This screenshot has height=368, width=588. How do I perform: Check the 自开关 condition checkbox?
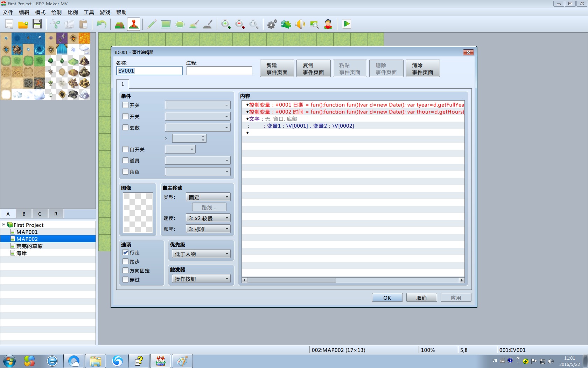tap(126, 149)
